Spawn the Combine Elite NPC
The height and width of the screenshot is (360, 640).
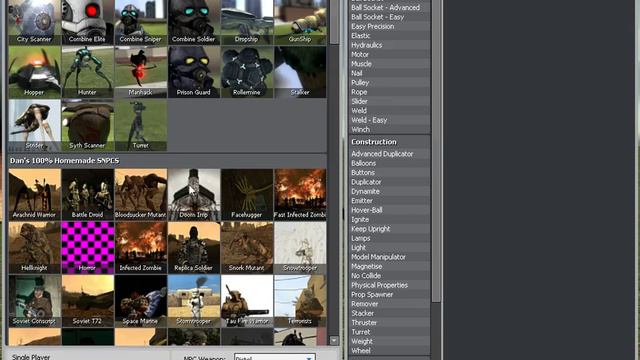[x=87, y=22]
